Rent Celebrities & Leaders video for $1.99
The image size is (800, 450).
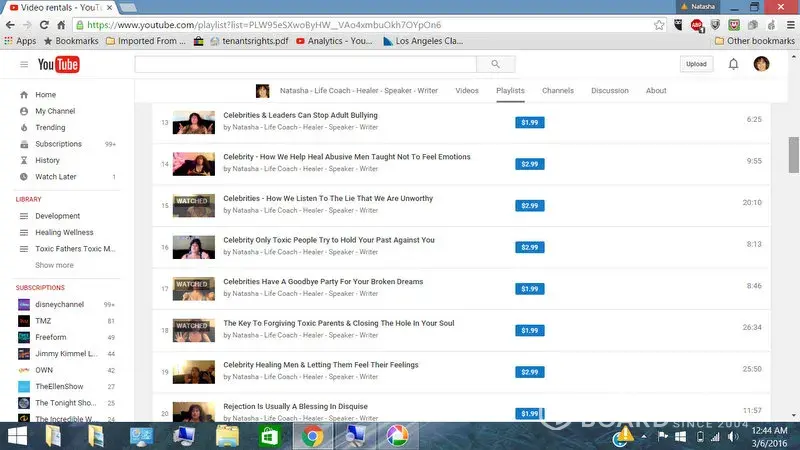coord(529,122)
